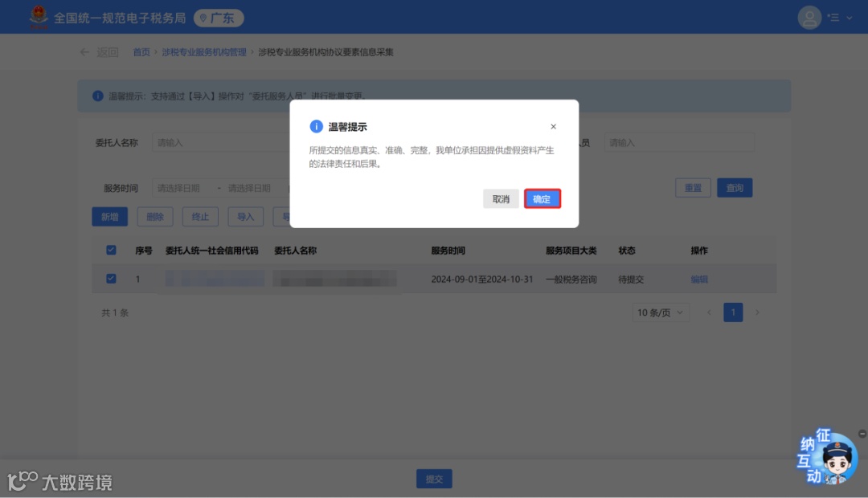
Task: Cancel the dialog using 取消
Action: click(501, 198)
